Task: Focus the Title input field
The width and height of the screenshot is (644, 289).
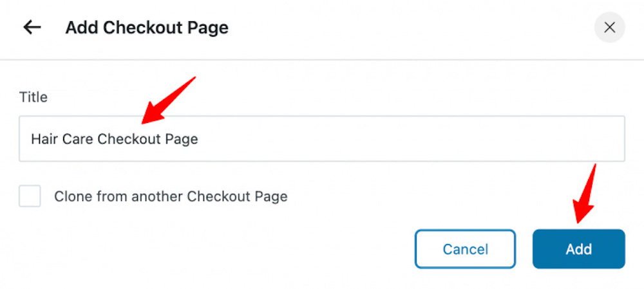Action: pos(321,139)
